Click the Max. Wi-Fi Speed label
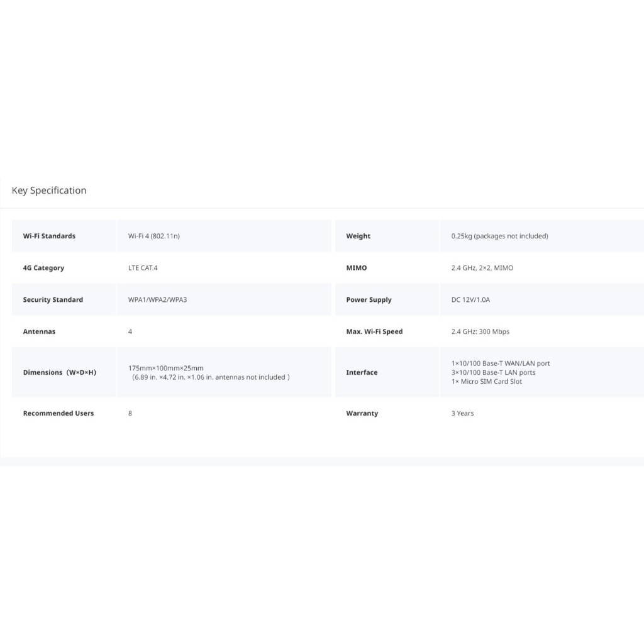 click(x=374, y=331)
